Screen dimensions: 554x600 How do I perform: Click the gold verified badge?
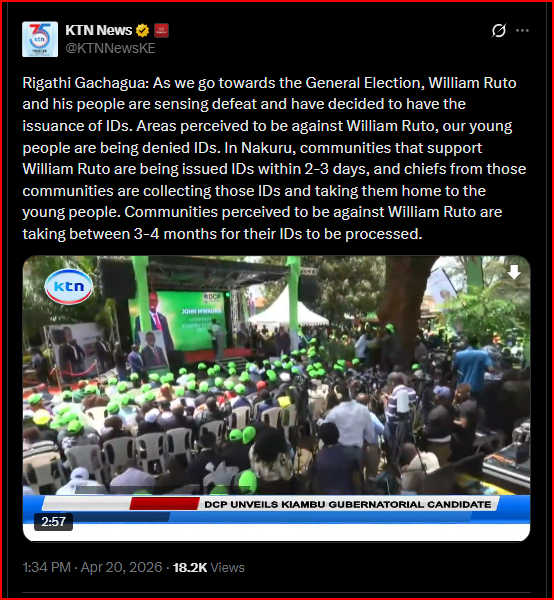[142, 30]
